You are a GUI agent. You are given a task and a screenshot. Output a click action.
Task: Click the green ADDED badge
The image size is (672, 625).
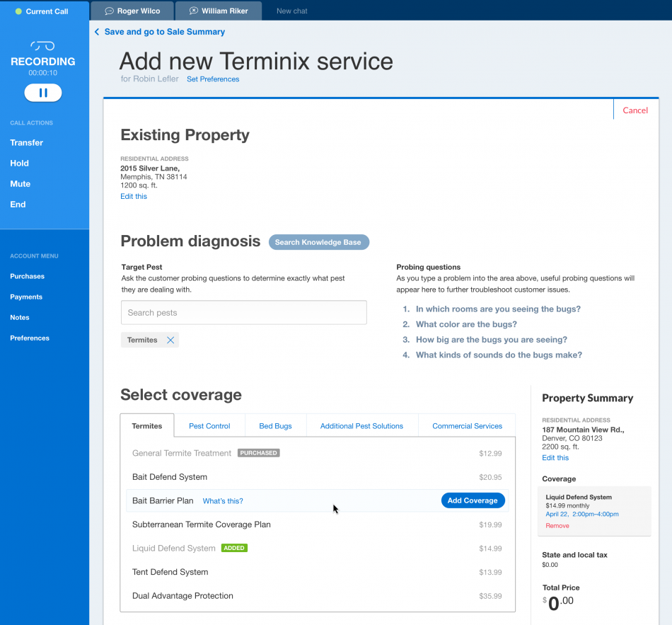[234, 549]
